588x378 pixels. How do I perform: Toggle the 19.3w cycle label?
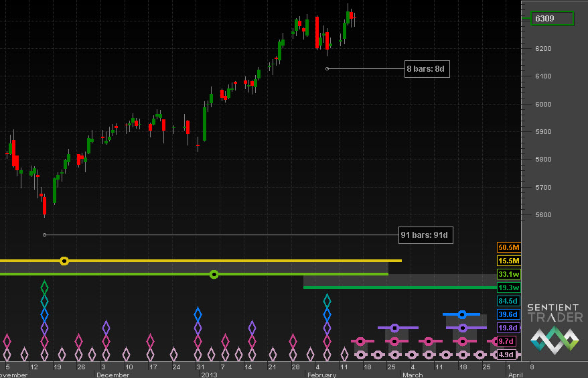[x=508, y=288]
